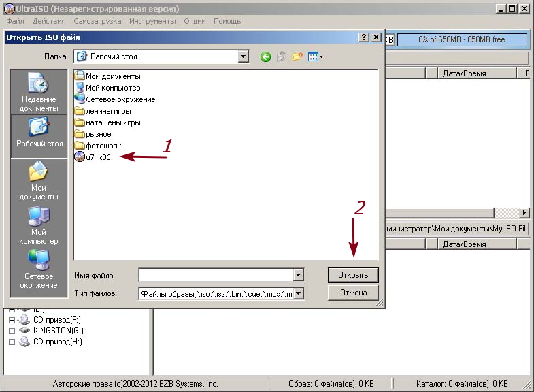Click the Отмена button
The image size is (534, 392).
click(353, 293)
